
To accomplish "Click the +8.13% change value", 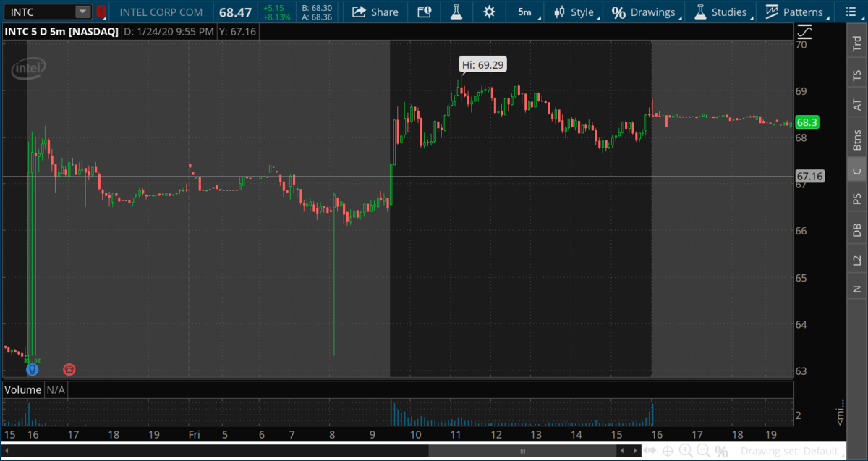I will [278, 17].
